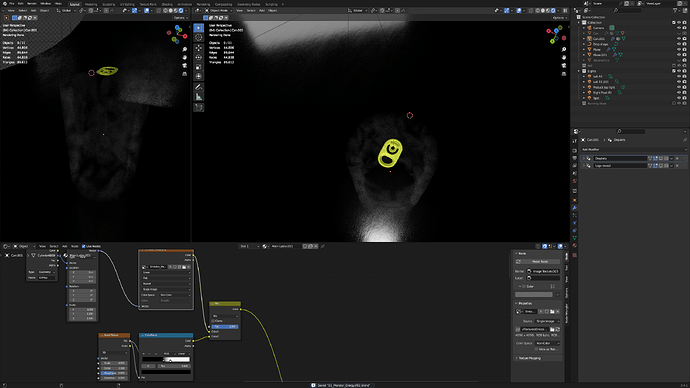690x388 pixels.
Task: Click Options button in right viewport header
Action: [x=560, y=18]
